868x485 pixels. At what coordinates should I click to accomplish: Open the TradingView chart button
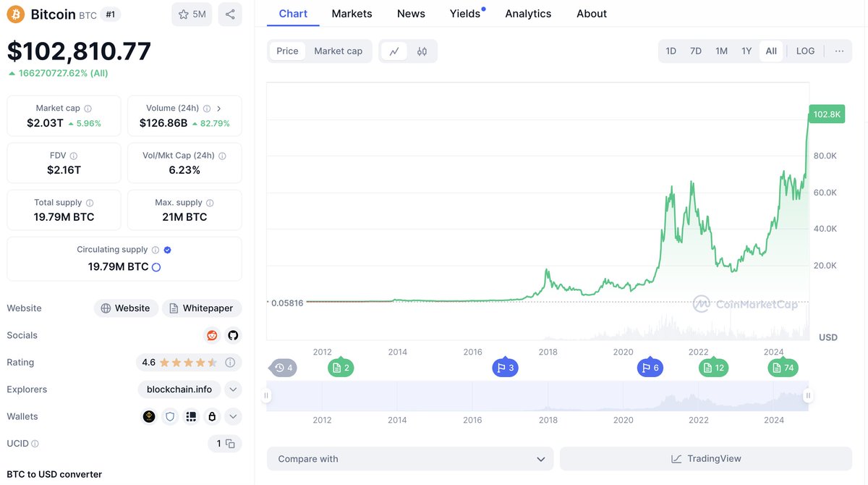(705, 459)
